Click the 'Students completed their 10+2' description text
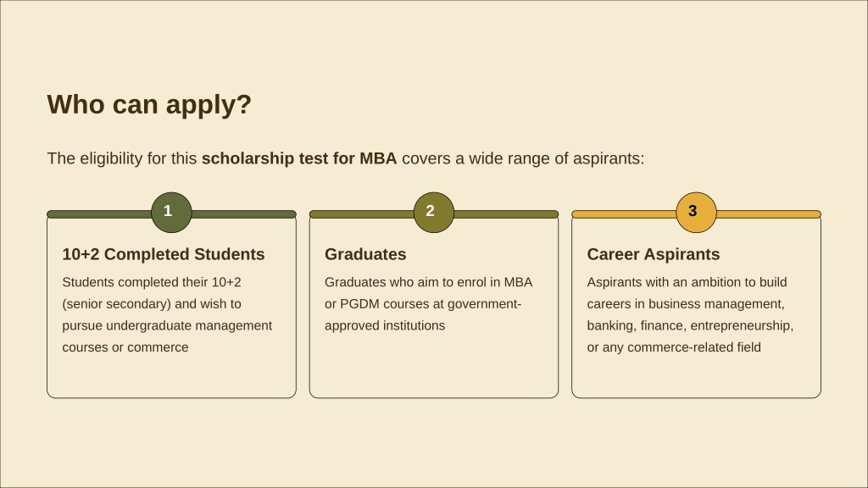 (167, 315)
